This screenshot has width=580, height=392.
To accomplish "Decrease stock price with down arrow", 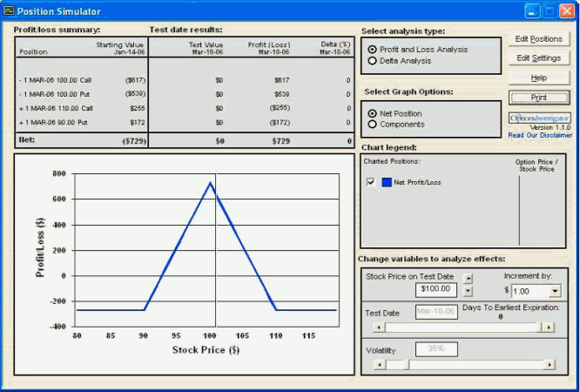I will point(468,290).
